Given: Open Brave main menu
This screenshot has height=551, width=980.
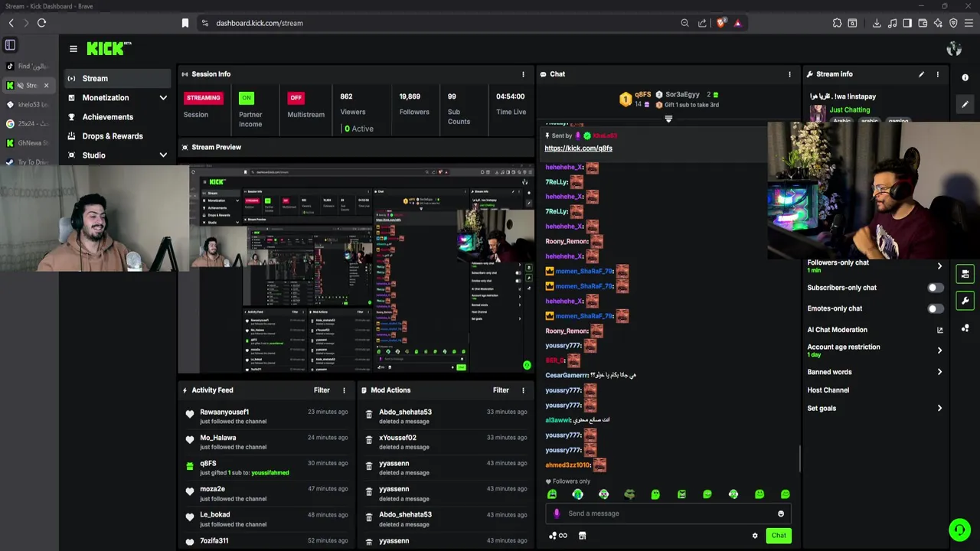Looking at the screenshot, I should (x=969, y=23).
